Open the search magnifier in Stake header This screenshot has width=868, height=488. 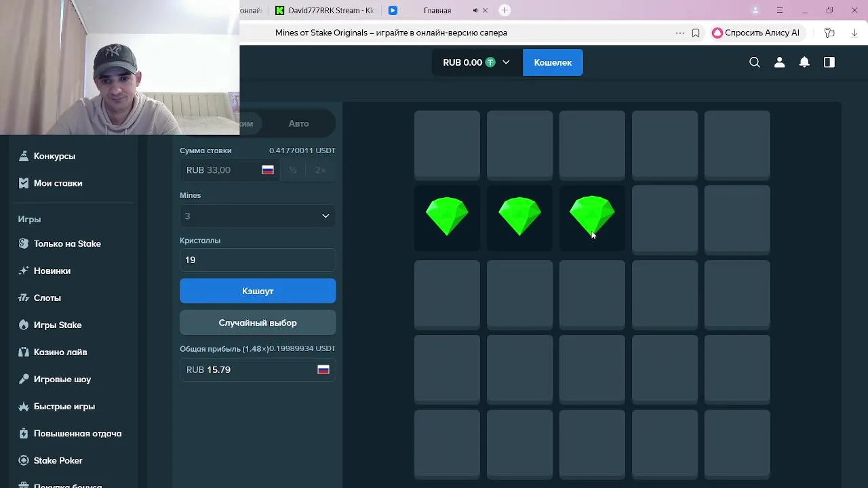(x=755, y=62)
